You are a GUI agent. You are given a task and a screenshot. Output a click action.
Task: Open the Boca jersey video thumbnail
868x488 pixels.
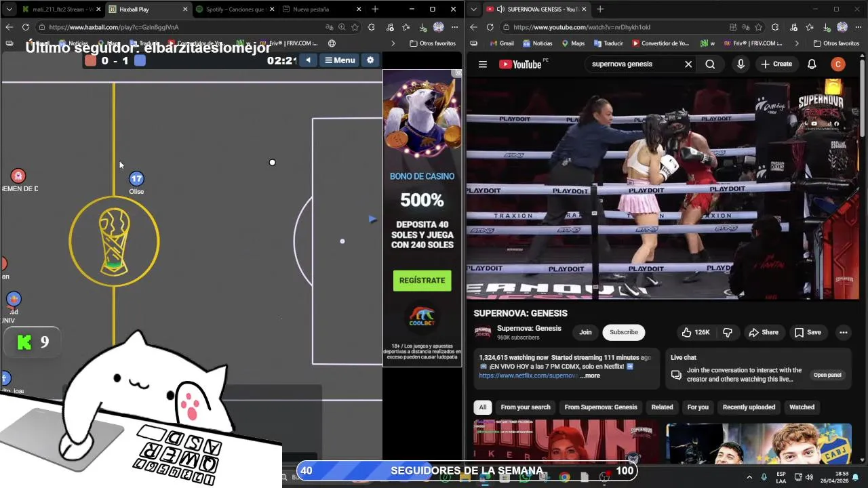[759, 443]
